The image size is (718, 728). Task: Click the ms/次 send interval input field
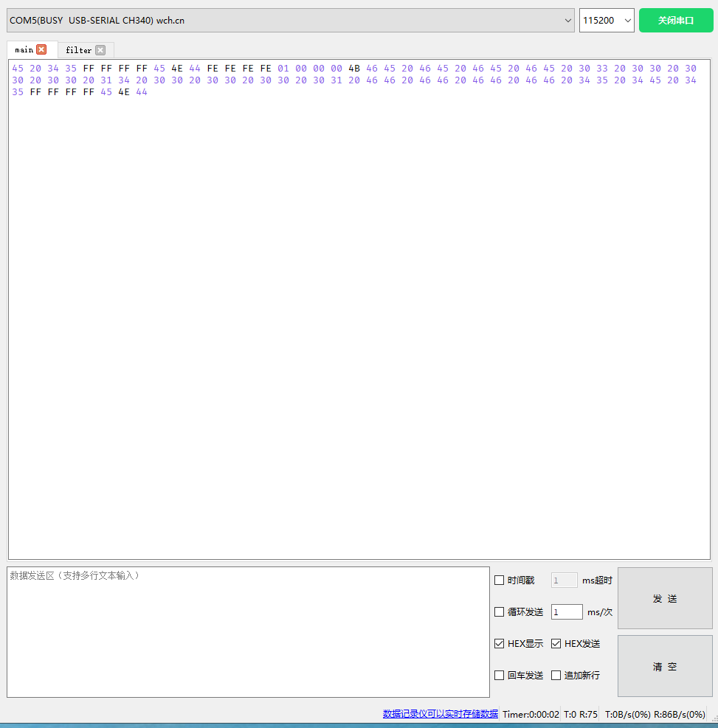tap(566, 611)
